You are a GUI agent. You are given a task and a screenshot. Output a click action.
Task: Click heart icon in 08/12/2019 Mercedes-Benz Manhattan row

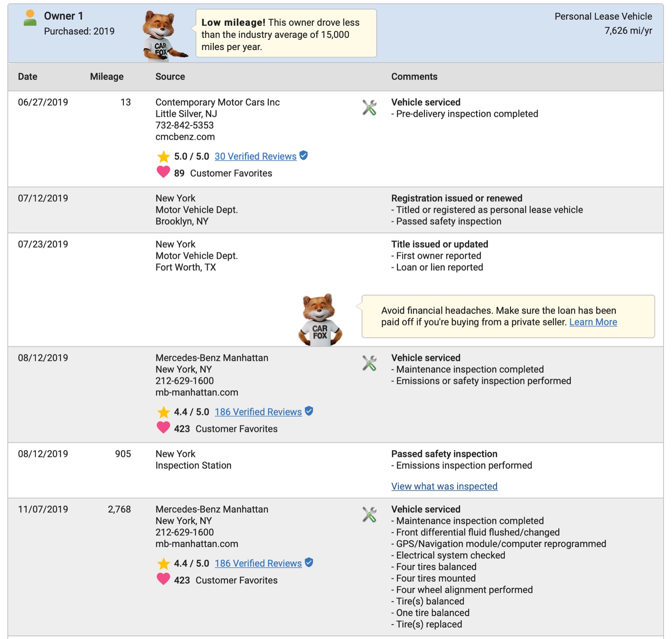tap(163, 428)
